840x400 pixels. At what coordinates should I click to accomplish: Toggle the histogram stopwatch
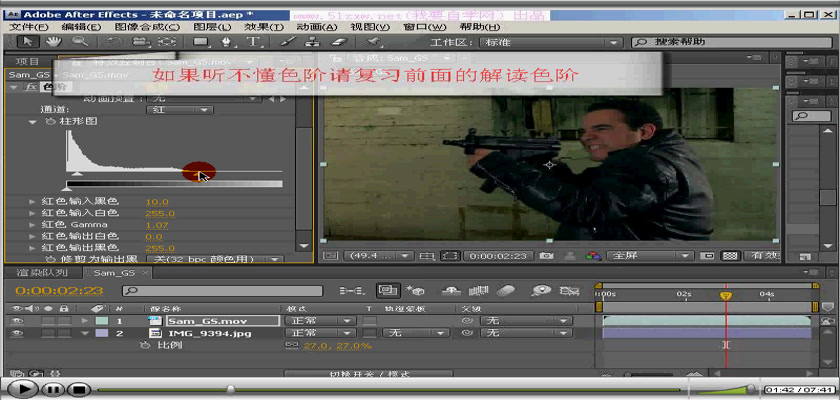pyautogui.click(x=51, y=122)
